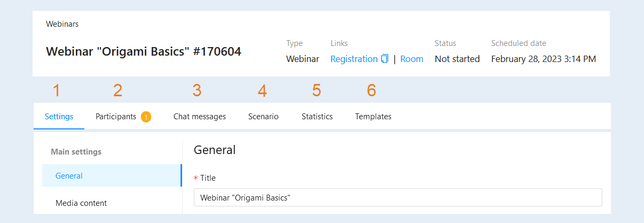Navigate to the Webinars breadcrumb
The height and width of the screenshot is (223, 644).
coord(62,24)
